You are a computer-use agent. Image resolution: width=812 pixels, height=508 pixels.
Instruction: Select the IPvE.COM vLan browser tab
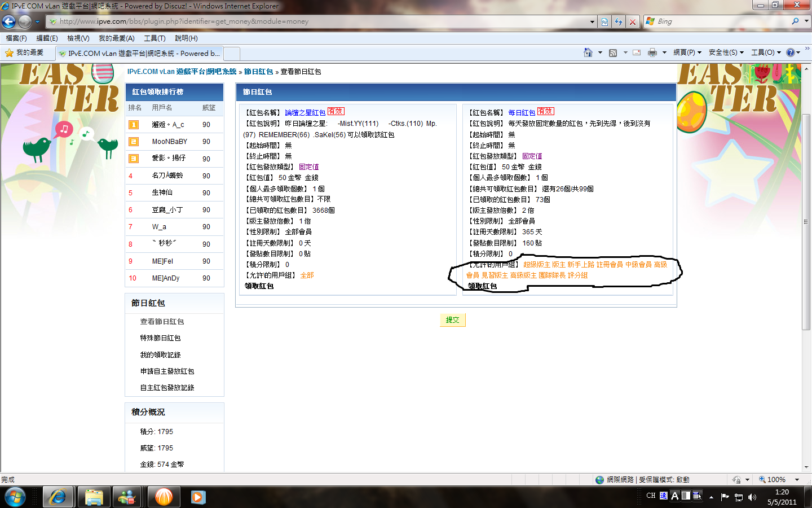pyautogui.click(x=139, y=54)
